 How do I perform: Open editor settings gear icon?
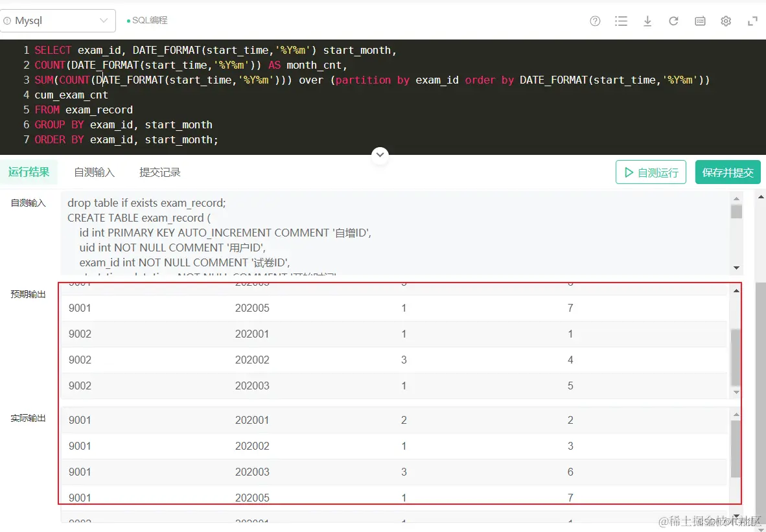(x=726, y=21)
